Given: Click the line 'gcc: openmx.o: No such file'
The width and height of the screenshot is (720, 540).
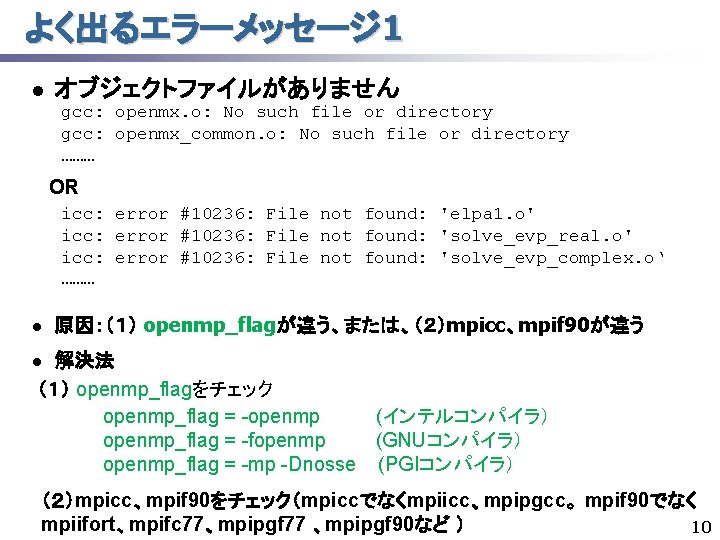Looking at the screenshot, I should pos(277,112).
